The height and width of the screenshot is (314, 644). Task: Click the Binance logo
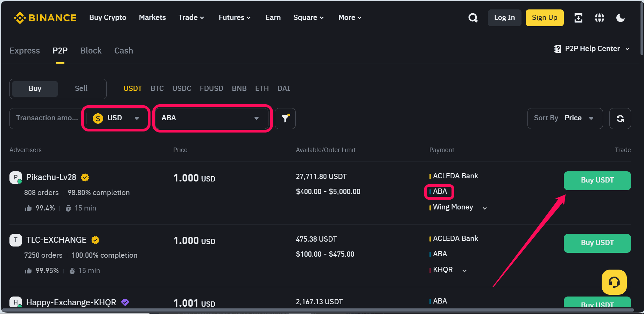[x=45, y=17]
